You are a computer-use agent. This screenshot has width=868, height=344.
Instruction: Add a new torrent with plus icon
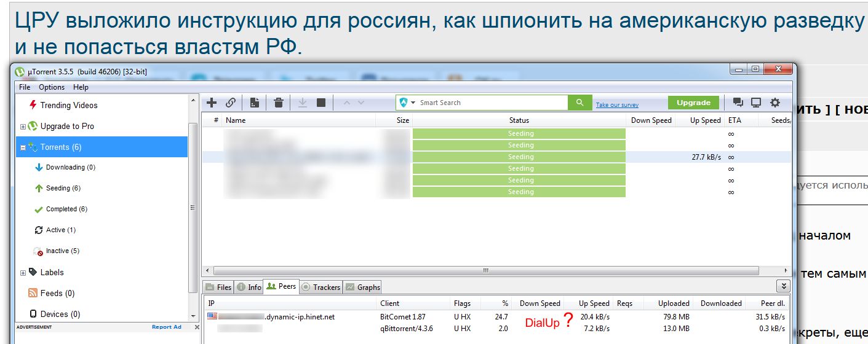pyautogui.click(x=212, y=103)
